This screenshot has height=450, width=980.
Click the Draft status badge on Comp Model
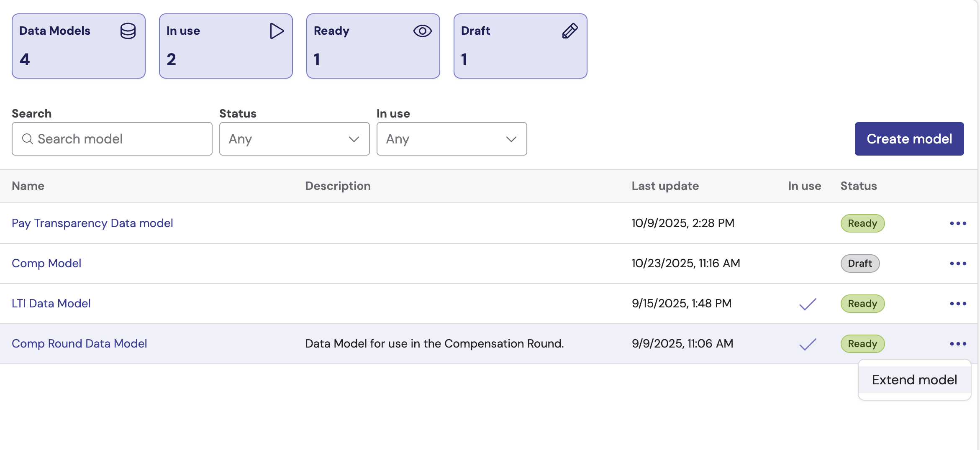point(860,263)
